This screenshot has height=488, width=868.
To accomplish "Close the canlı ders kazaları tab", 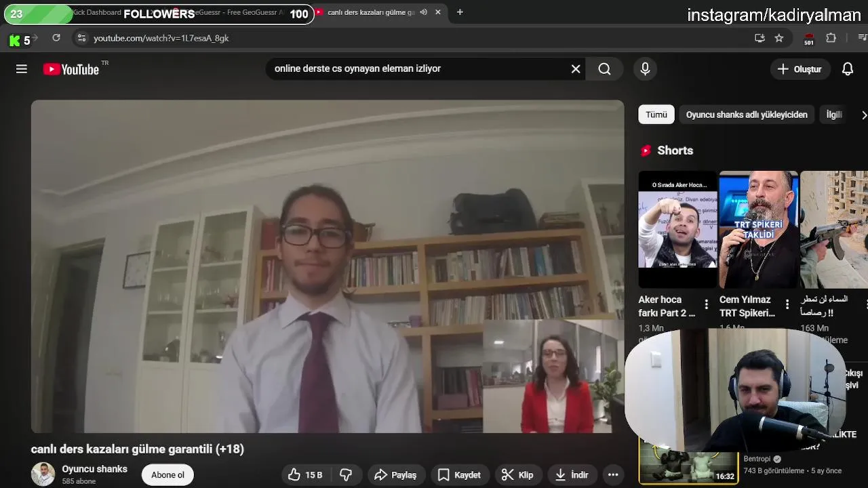I will (438, 12).
